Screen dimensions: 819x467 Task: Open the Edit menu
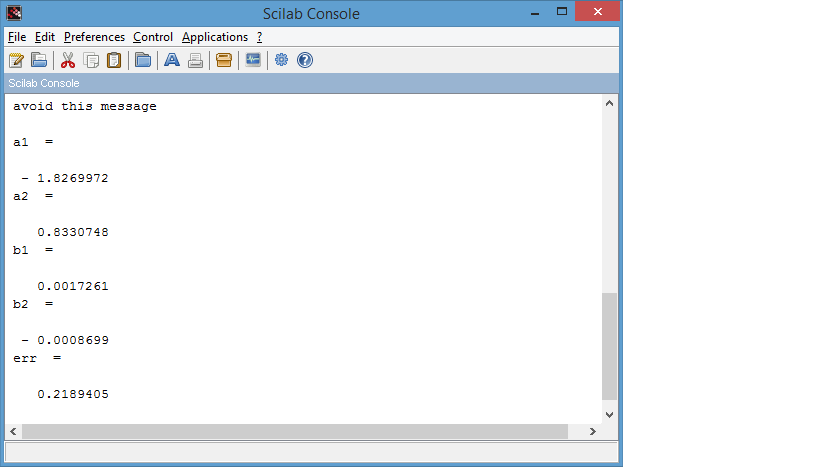45,37
